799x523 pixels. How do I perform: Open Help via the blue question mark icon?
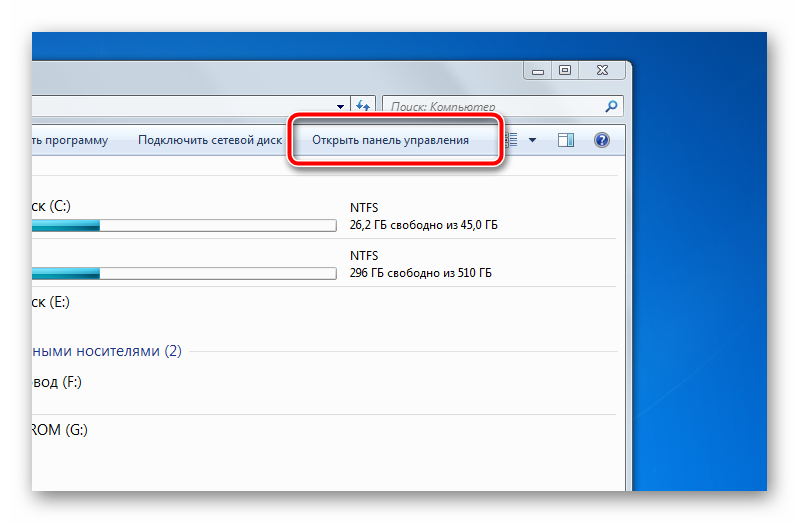(x=602, y=141)
